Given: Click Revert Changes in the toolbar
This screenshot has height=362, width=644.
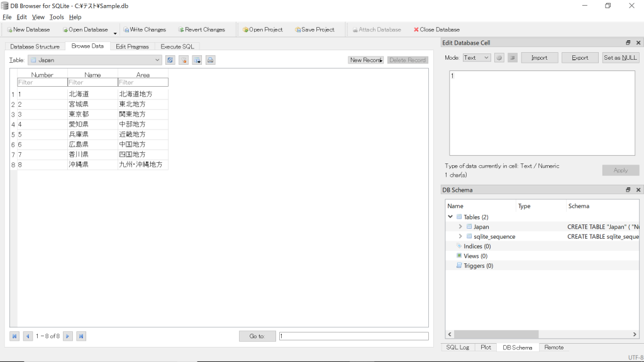Looking at the screenshot, I should (x=202, y=30).
